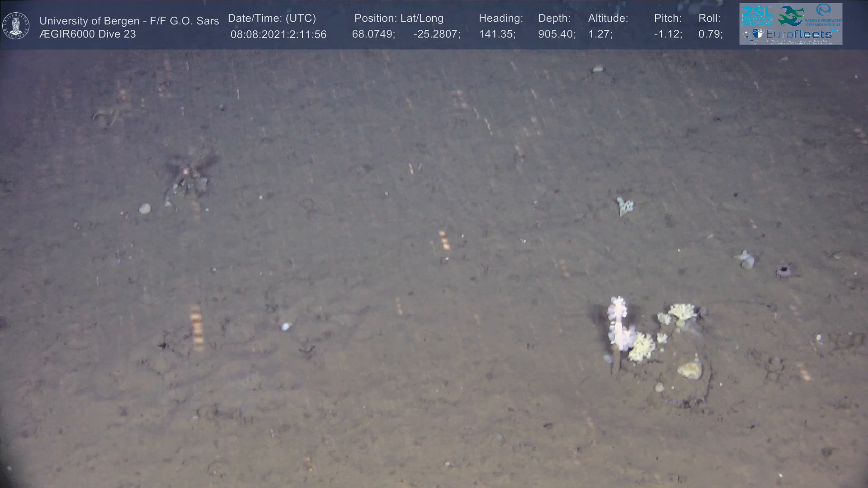This screenshot has height=488, width=868.
Task: Select the Position Lat/Long header label
Action: pos(399,19)
